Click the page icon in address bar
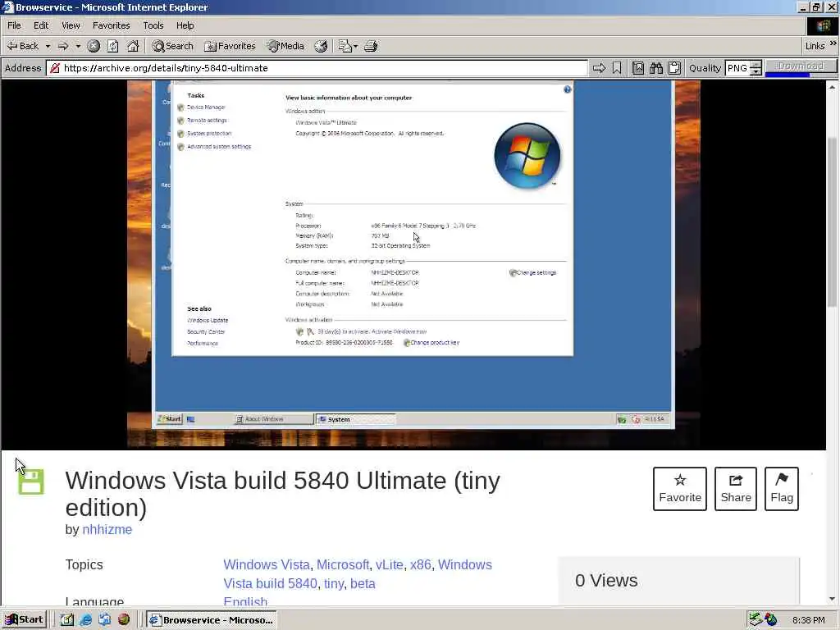This screenshot has height=630, width=840. [55, 68]
